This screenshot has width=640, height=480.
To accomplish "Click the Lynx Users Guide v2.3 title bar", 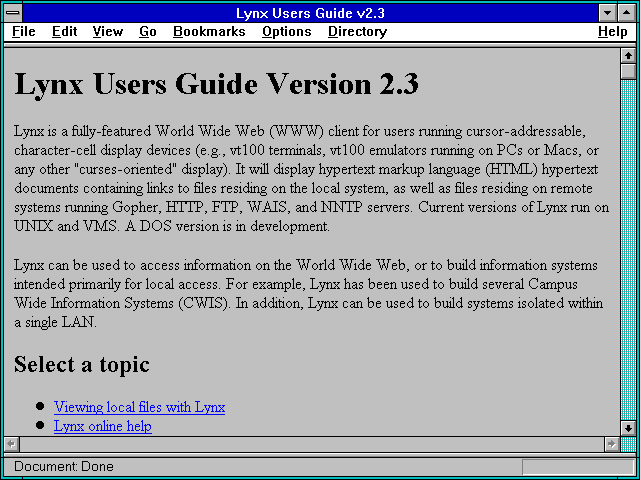I will pos(311,13).
